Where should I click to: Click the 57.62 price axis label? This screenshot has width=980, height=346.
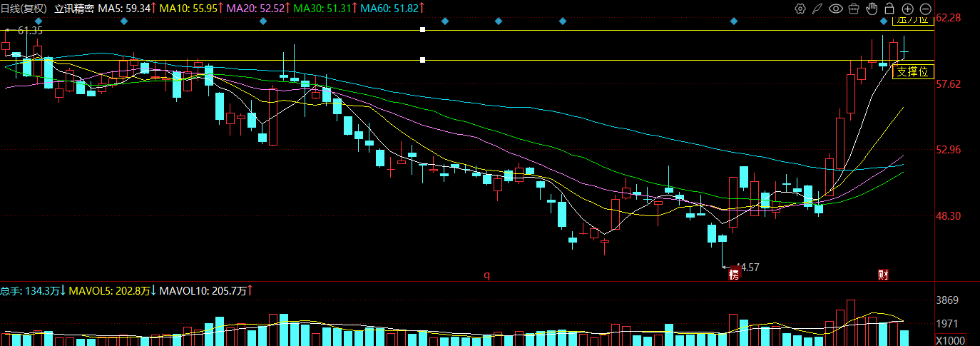tap(949, 83)
